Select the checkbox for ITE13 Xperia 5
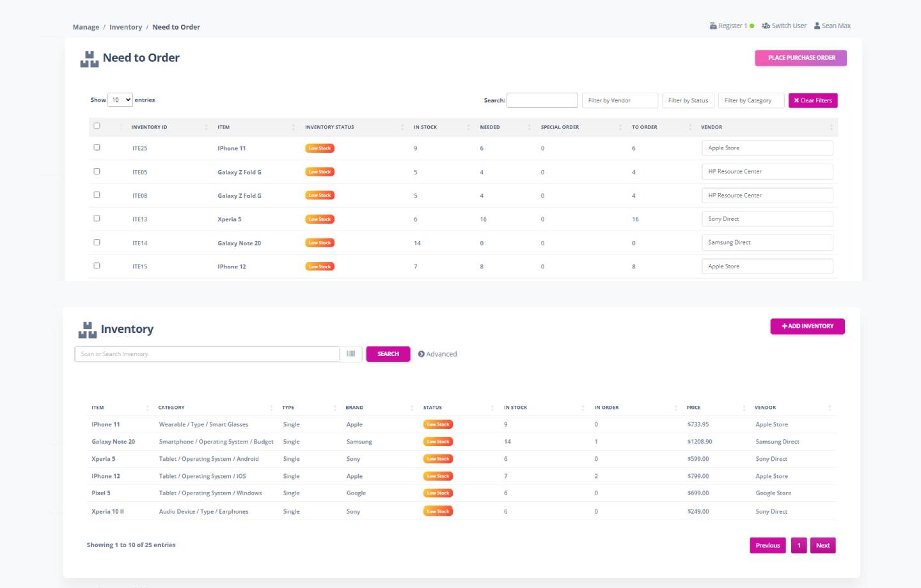This screenshot has height=588, width=921. tap(97, 219)
